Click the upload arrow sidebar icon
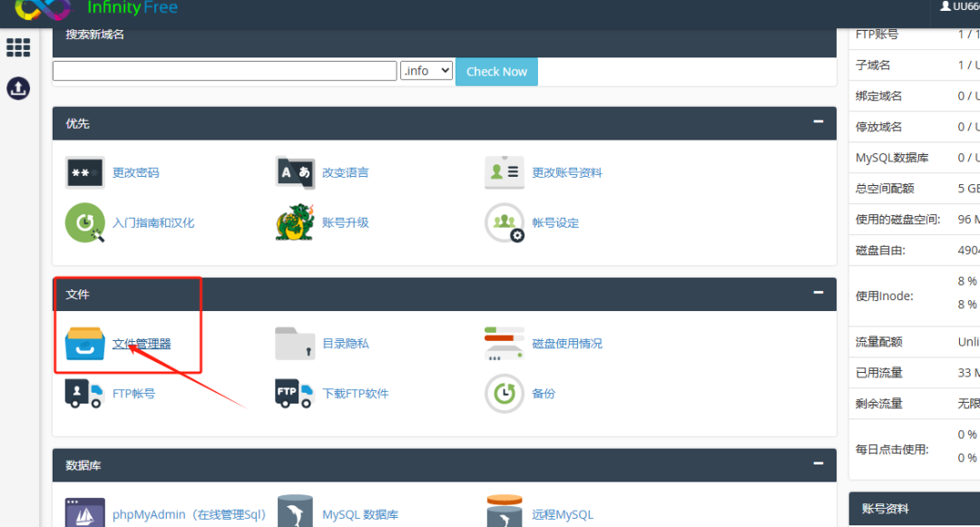 (x=18, y=88)
